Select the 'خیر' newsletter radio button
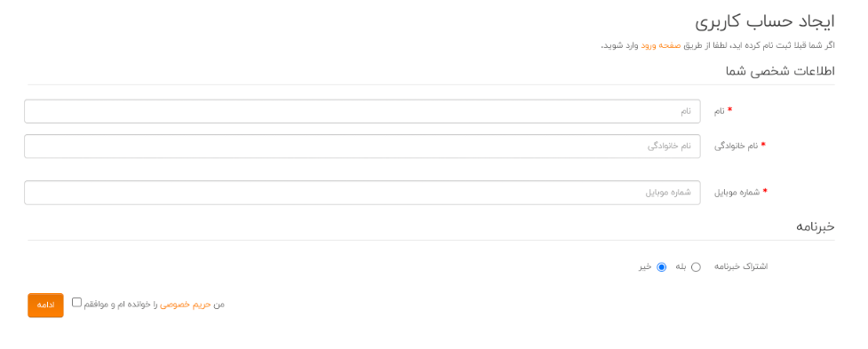868x349 pixels. point(661,267)
